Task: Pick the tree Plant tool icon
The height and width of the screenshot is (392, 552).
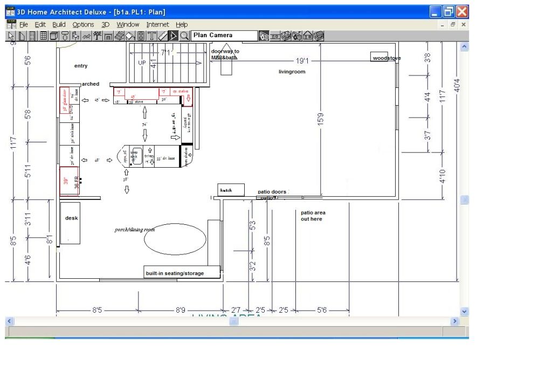Action: point(97,36)
